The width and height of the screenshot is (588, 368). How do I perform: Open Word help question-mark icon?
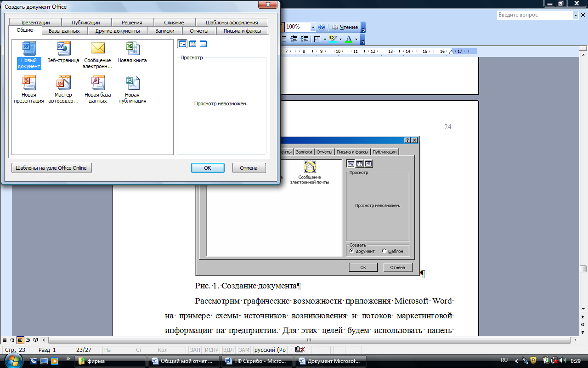point(322,27)
